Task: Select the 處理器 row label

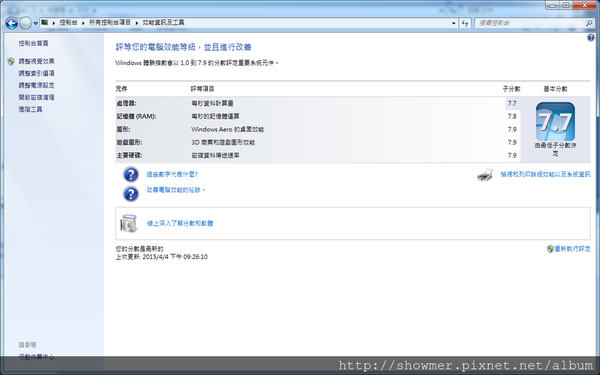Action: pyautogui.click(x=126, y=103)
